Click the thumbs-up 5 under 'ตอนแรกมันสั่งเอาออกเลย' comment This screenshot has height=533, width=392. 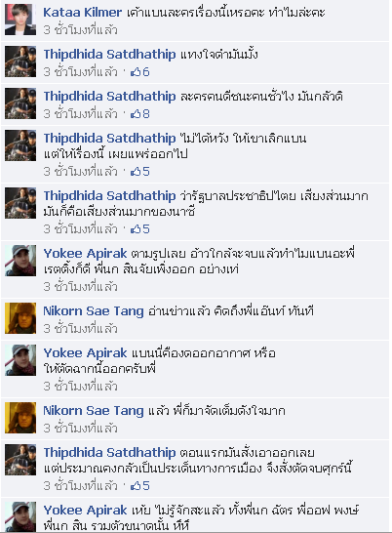[140, 486]
